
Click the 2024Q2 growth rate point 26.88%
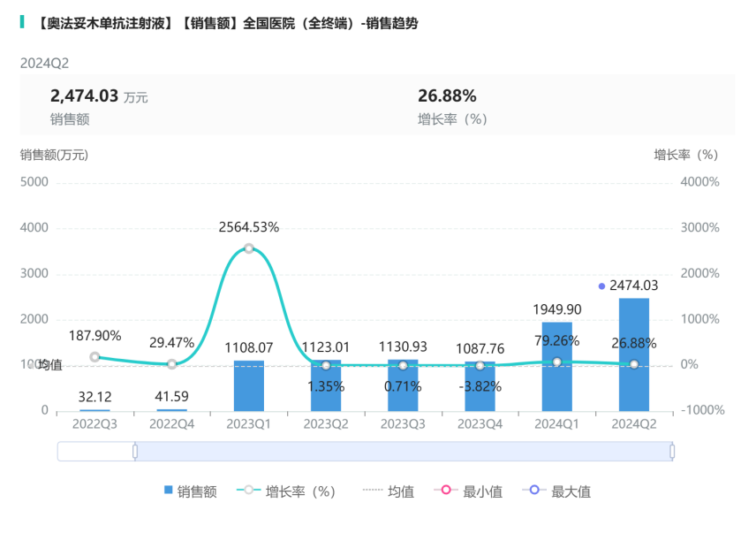coord(634,364)
